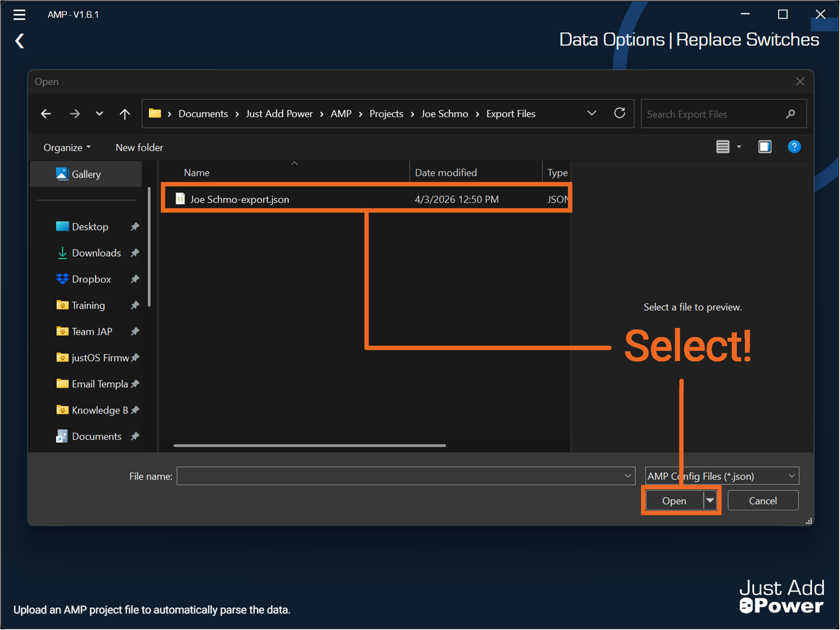
Task: Click the search magnifier icon
Action: pyautogui.click(x=791, y=114)
